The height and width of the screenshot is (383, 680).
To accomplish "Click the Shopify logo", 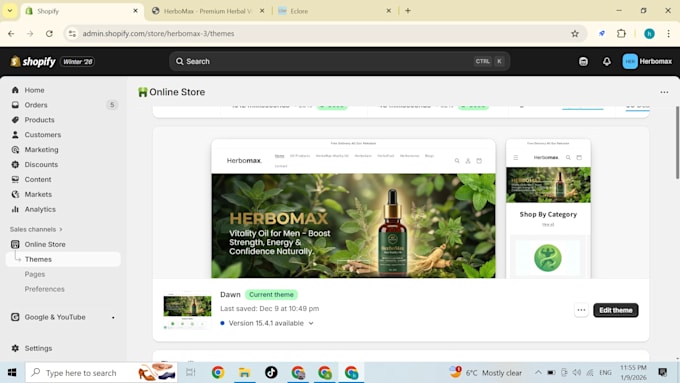I will tap(33, 62).
